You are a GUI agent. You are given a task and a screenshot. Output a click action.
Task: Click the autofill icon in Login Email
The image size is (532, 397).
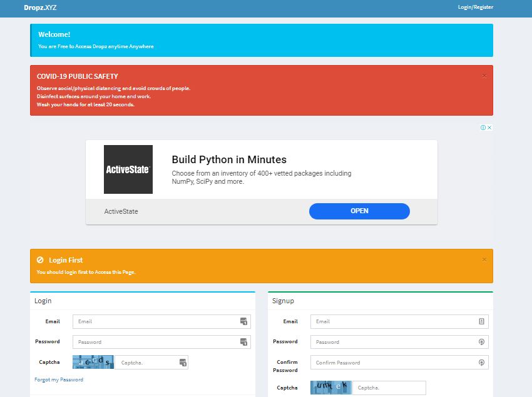pos(243,321)
